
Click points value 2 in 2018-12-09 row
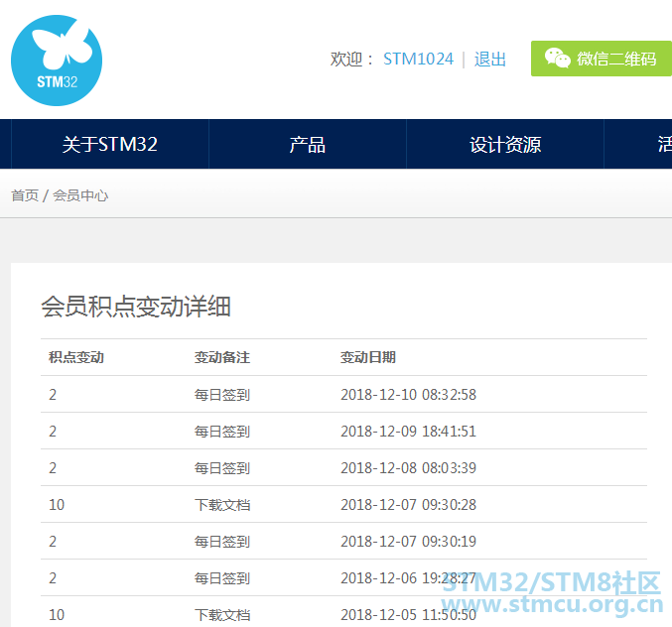click(53, 432)
